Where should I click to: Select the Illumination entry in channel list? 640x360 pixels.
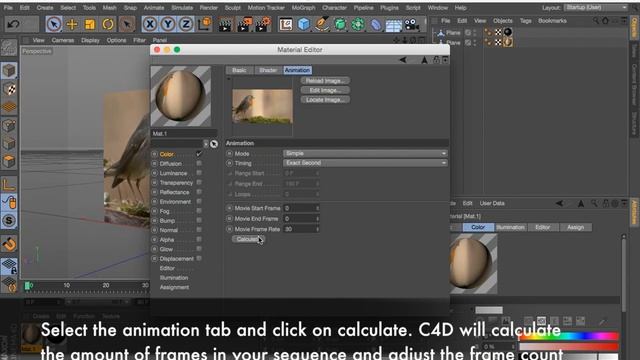pyautogui.click(x=174, y=278)
